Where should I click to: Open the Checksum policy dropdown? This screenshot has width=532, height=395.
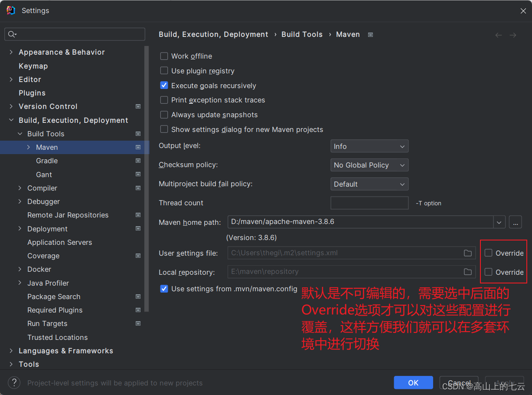(x=369, y=165)
